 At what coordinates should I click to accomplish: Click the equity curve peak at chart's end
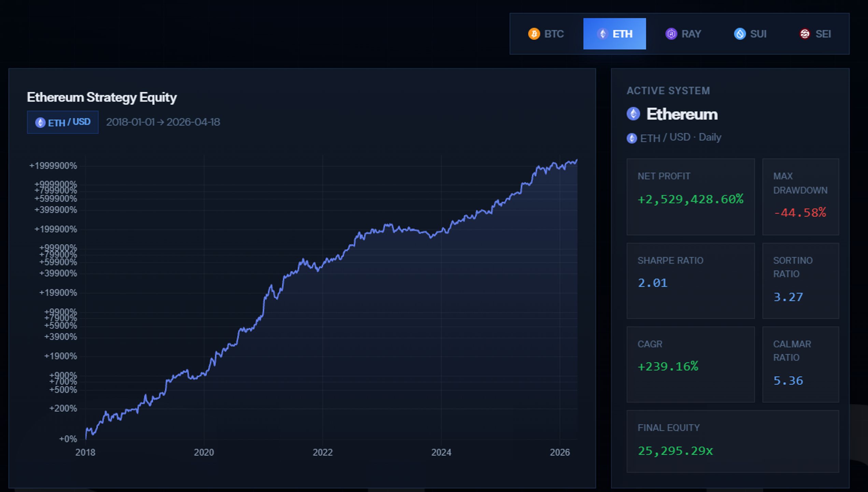pyautogui.click(x=577, y=160)
